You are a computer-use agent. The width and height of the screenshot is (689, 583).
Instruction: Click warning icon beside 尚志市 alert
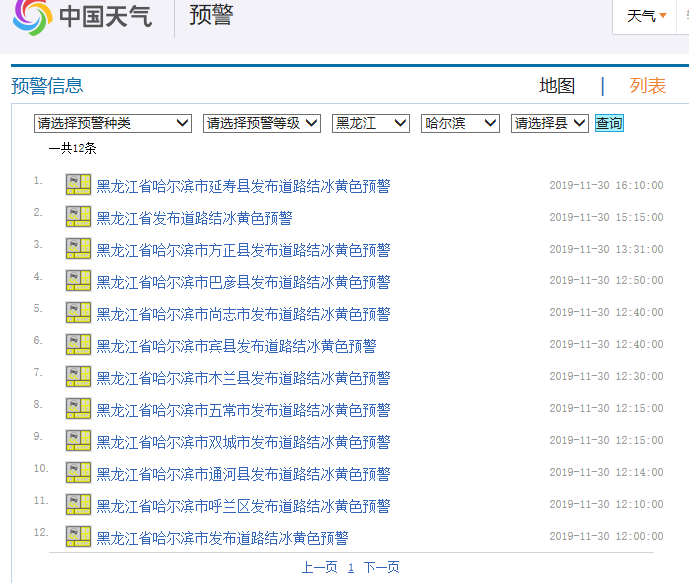click(78, 313)
